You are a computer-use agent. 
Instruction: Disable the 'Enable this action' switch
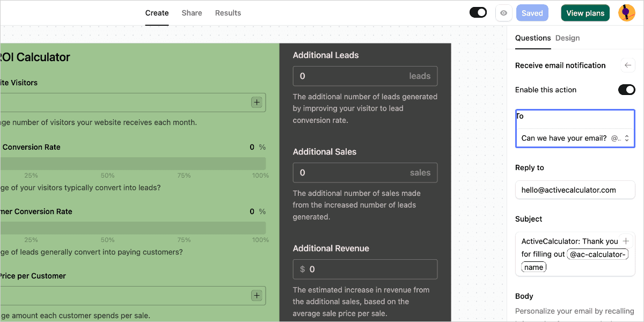point(627,90)
